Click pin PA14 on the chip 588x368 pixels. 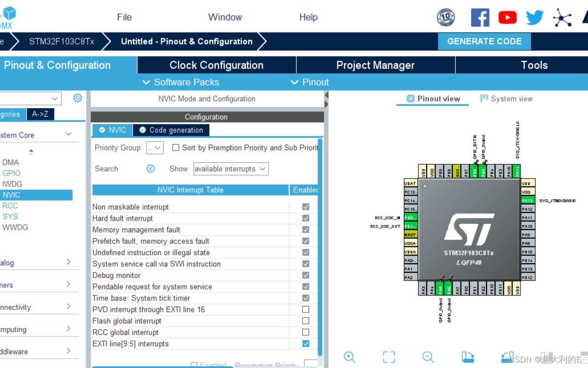point(517,171)
